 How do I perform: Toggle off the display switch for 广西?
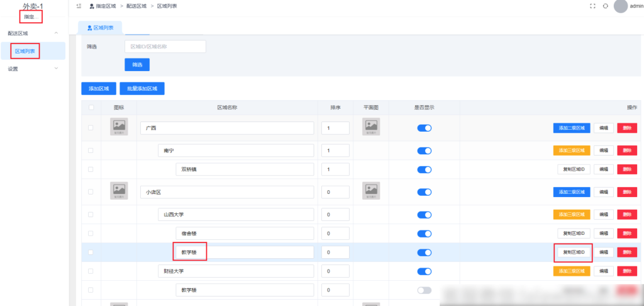coord(425,128)
